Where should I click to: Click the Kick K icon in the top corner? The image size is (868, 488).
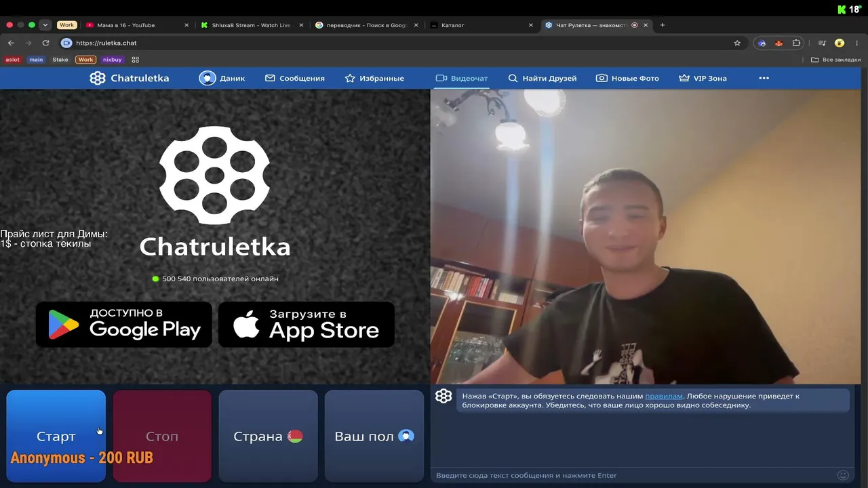(843, 9)
